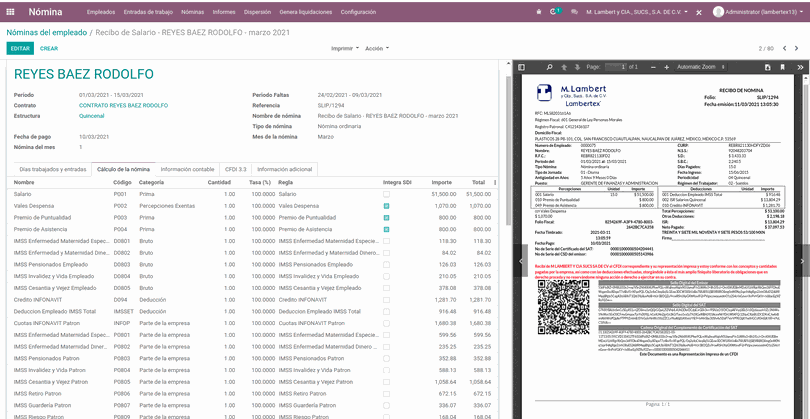Expand the Acción dropdown
The image size is (810, 419).
[x=376, y=48]
